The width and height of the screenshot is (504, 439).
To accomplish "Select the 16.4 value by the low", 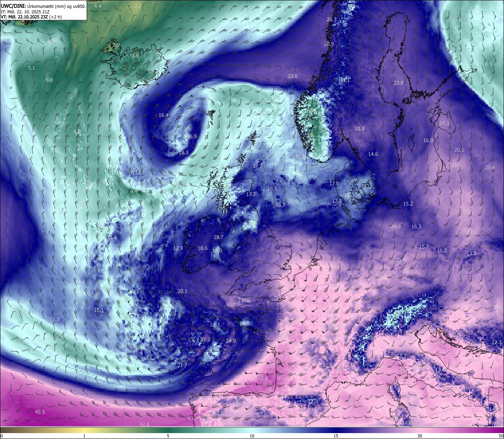I will point(164,115).
